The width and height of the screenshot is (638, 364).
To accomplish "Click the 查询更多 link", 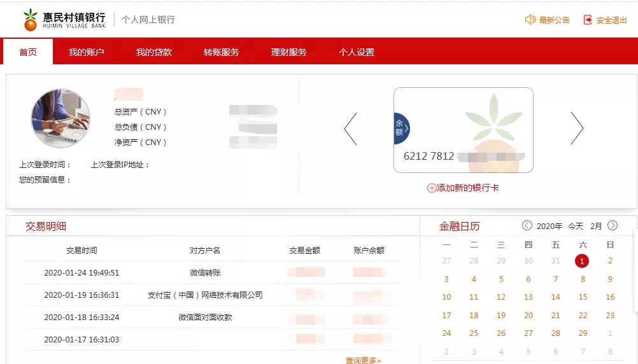I will 363,360.
